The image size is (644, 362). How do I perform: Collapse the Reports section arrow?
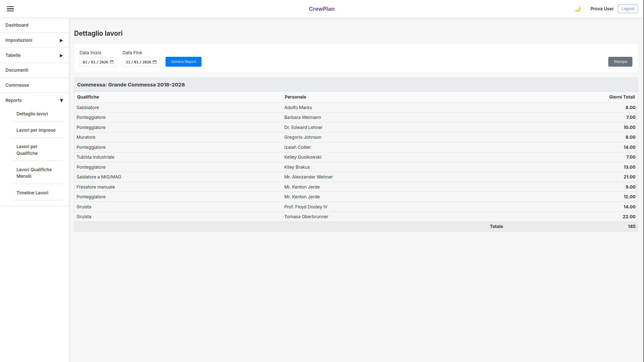pos(61,101)
